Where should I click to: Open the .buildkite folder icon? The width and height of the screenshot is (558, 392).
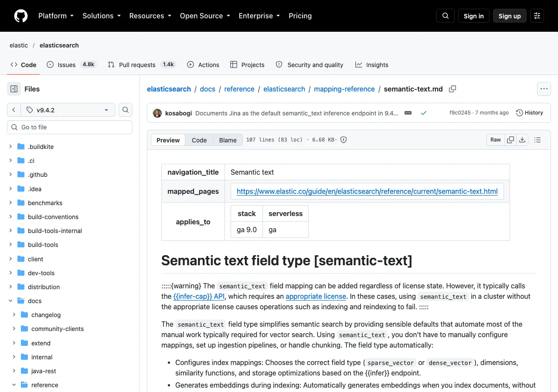[x=21, y=147]
